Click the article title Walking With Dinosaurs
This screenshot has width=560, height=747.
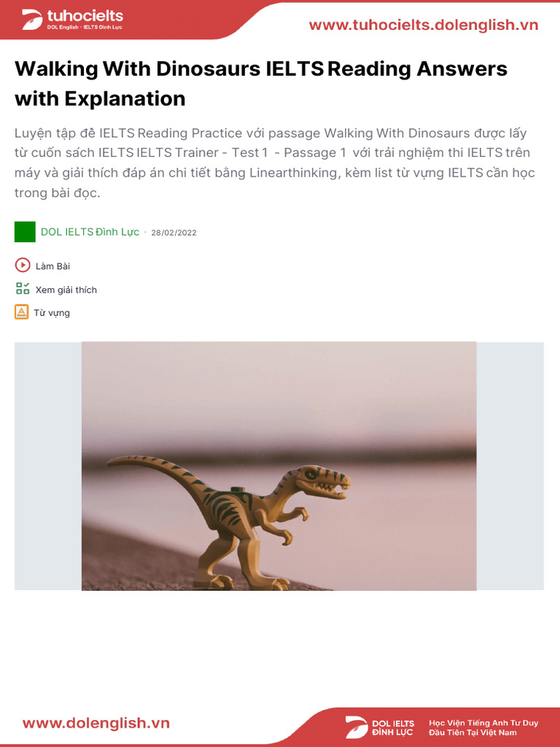tap(261, 83)
